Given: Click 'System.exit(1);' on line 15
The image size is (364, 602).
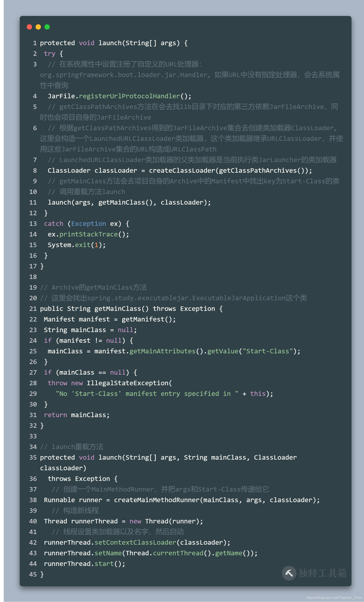Looking at the screenshot, I should coord(77,245).
